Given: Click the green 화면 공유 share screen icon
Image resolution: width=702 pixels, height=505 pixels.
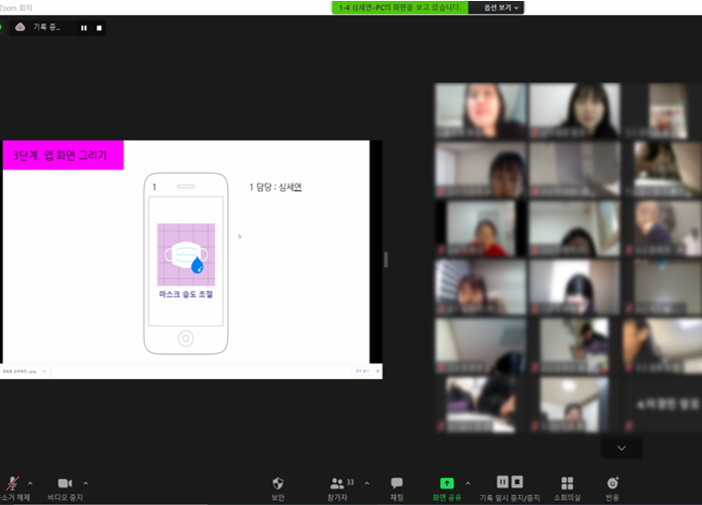Looking at the screenshot, I should [x=446, y=483].
